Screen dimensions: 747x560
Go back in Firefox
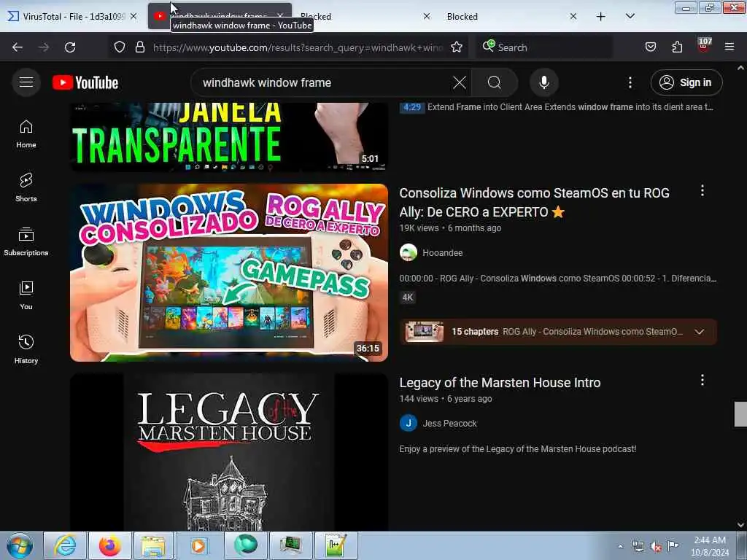tap(18, 47)
